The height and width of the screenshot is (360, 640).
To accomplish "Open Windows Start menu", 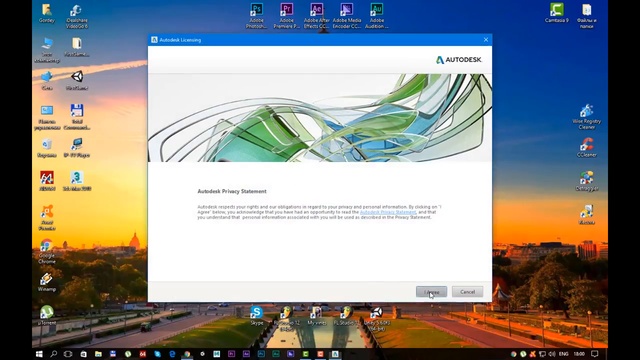I will click(39, 354).
